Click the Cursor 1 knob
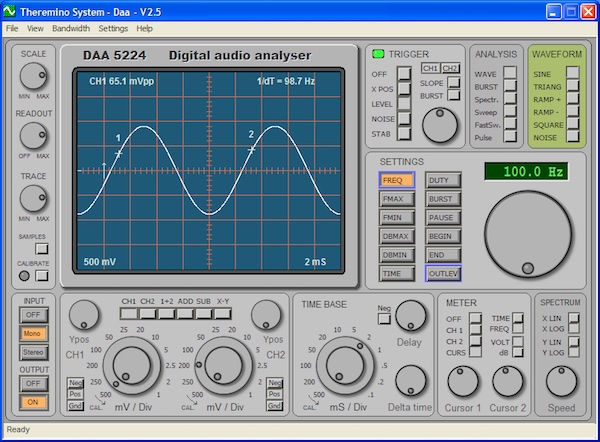 click(x=462, y=381)
